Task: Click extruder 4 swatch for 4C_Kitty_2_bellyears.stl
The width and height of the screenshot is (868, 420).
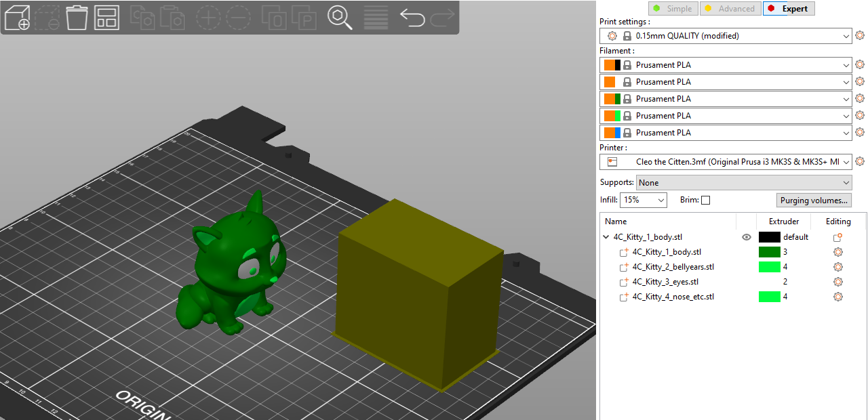Action: [769, 267]
